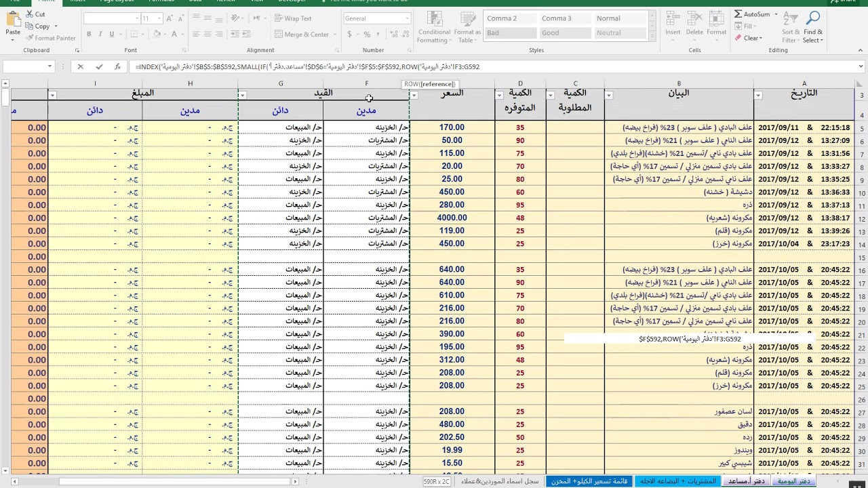Open Format as Table gallery
This screenshot has width=868, height=488.
[467, 27]
